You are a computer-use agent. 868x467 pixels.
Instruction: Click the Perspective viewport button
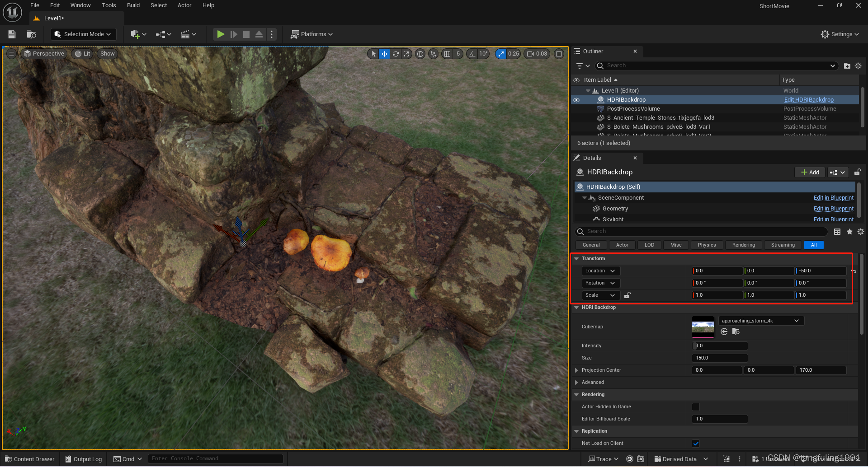44,54
